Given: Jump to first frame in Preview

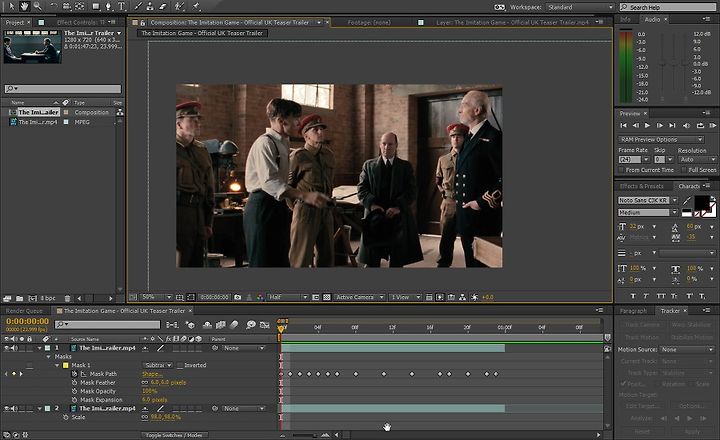Looking at the screenshot, I should [623, 125].
